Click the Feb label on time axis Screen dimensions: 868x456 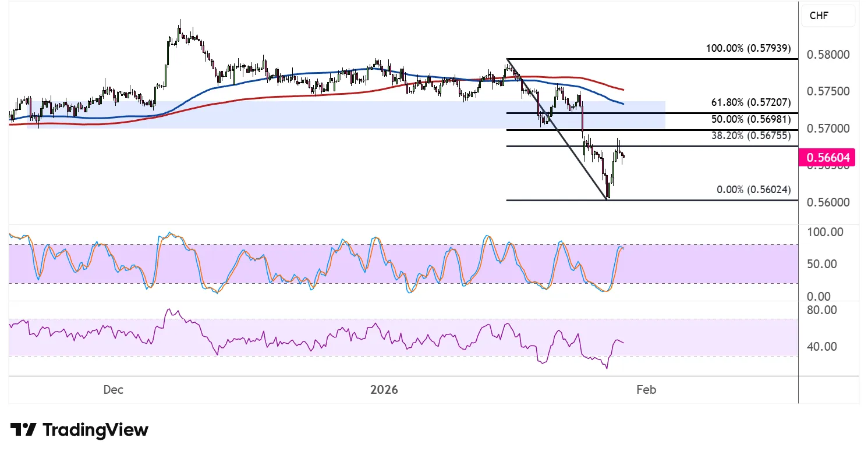point(646,390)
